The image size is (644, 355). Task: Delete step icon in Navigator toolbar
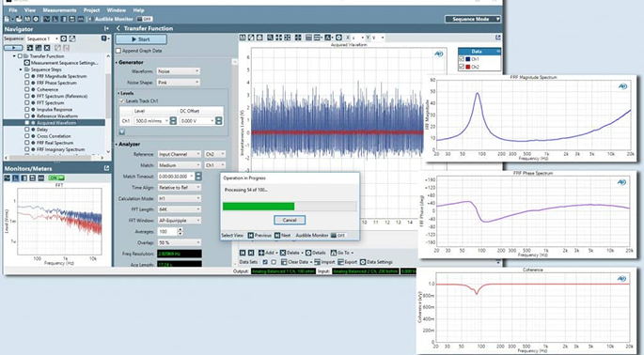47,48
